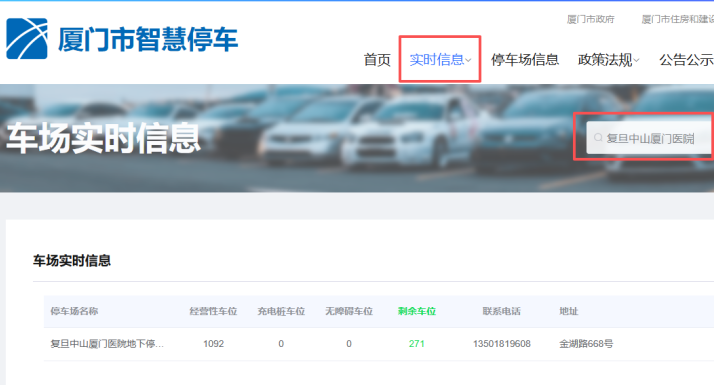
Task: Open the 首页 menu item
Action: 377,60
